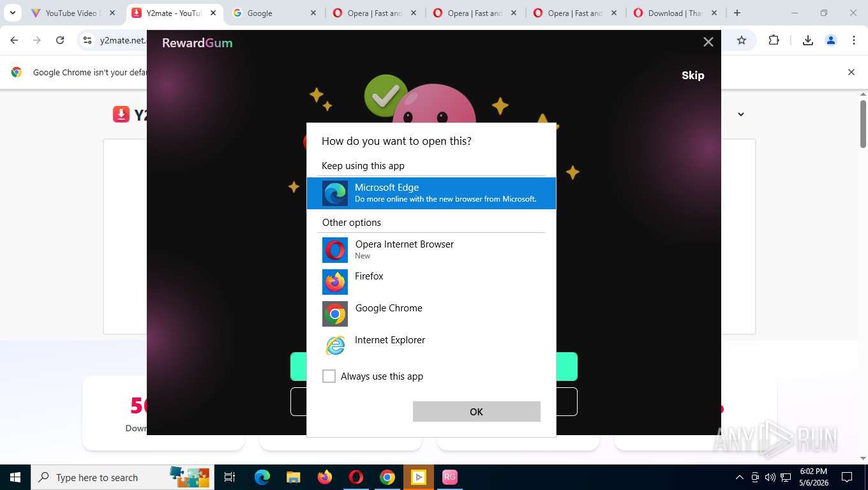Click the taskbar search box

121,477
